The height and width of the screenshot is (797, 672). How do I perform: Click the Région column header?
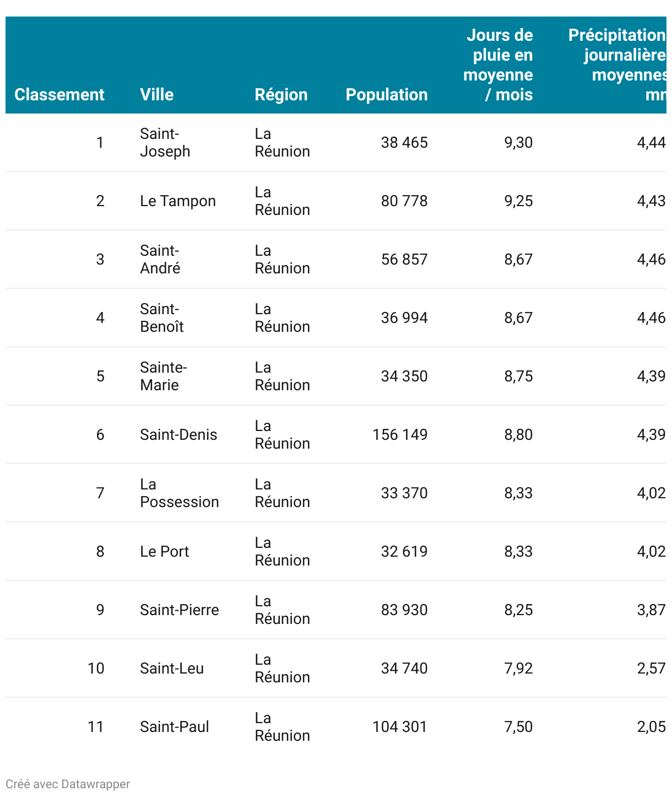[x=281, y=95]
